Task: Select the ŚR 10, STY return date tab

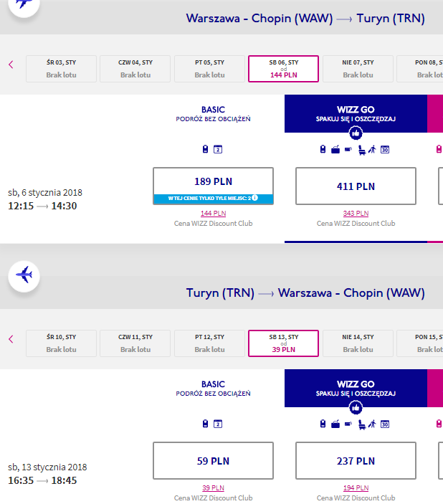Action: click(61, 343)
